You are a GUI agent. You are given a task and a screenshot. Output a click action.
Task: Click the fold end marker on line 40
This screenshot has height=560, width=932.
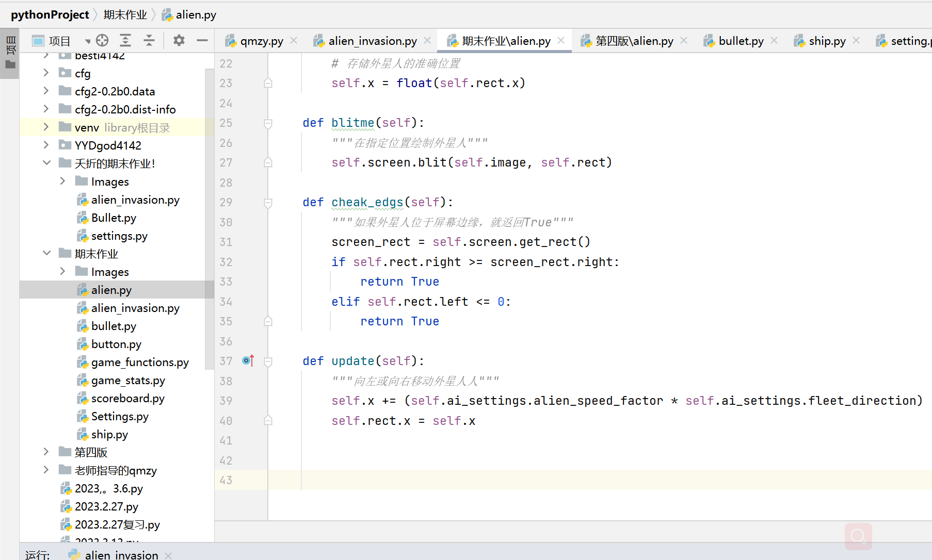coord(268,420)
